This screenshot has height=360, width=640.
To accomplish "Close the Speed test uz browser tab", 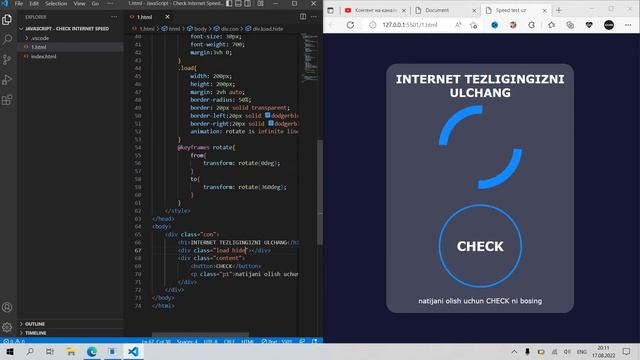I will tap(544, 10).
